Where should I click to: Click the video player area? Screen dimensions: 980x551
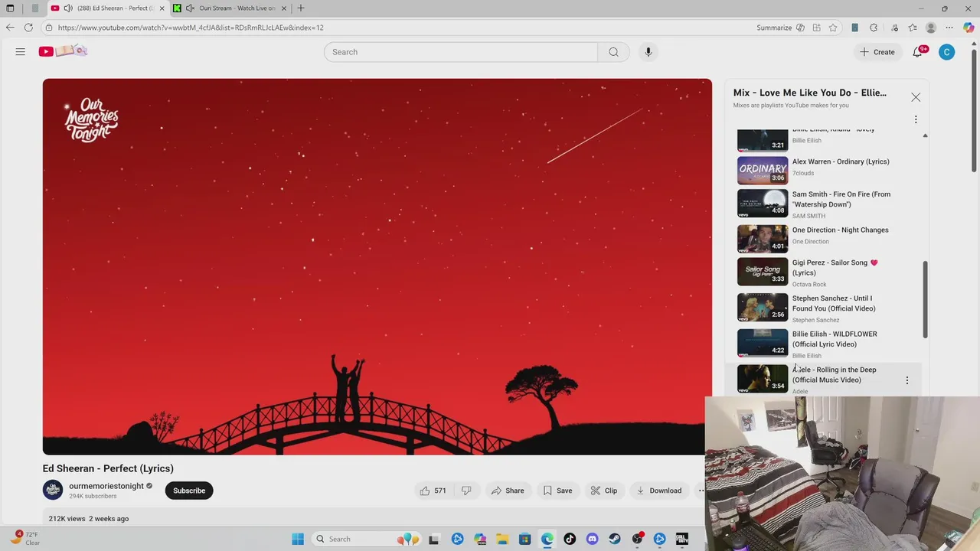[377, 267]
